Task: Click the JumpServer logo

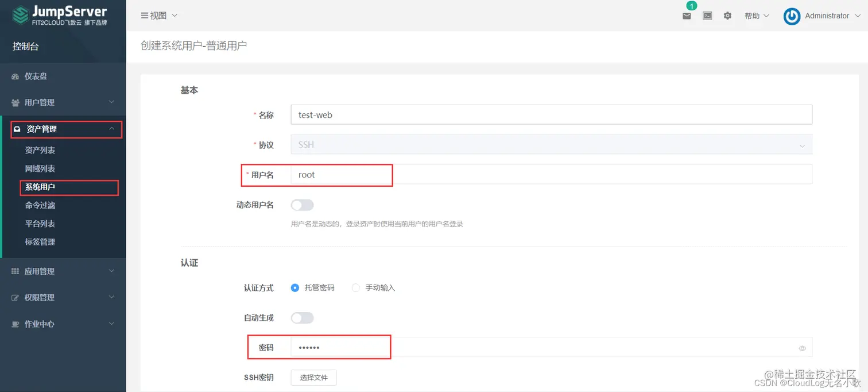Action: click(60, 16)
